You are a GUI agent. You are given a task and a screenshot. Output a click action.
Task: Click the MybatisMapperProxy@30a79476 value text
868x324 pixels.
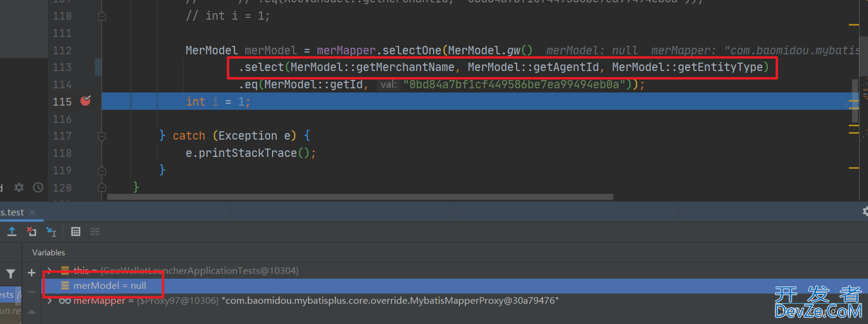(390, 301)
